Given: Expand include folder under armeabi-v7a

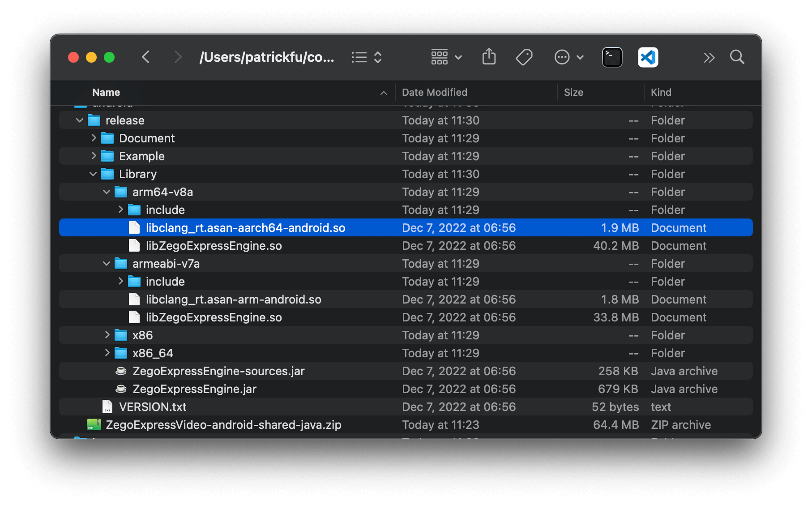Looking at the screenshot, I should pyautogui.click(x=120, y=281).
